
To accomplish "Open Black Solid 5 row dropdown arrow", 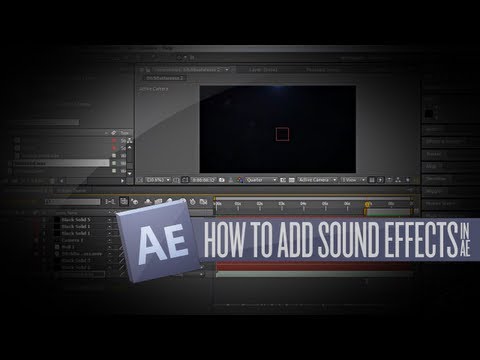I will (x=109, y=220).
